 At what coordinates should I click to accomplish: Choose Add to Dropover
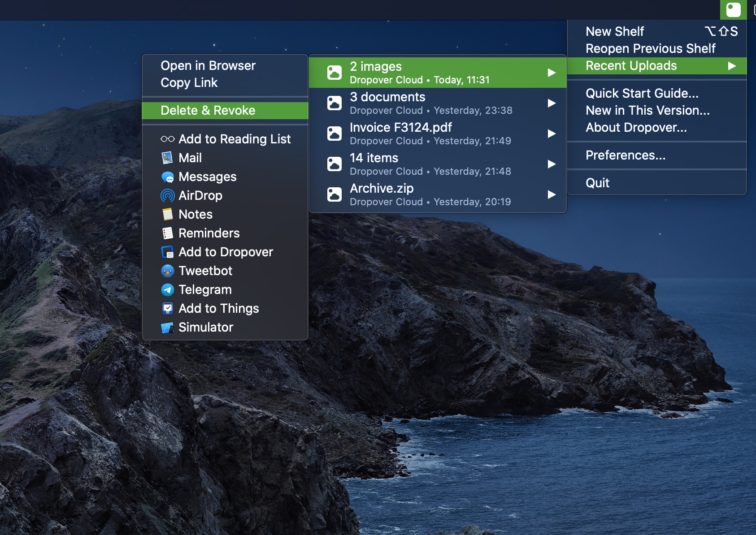click(x=225, y=252)
